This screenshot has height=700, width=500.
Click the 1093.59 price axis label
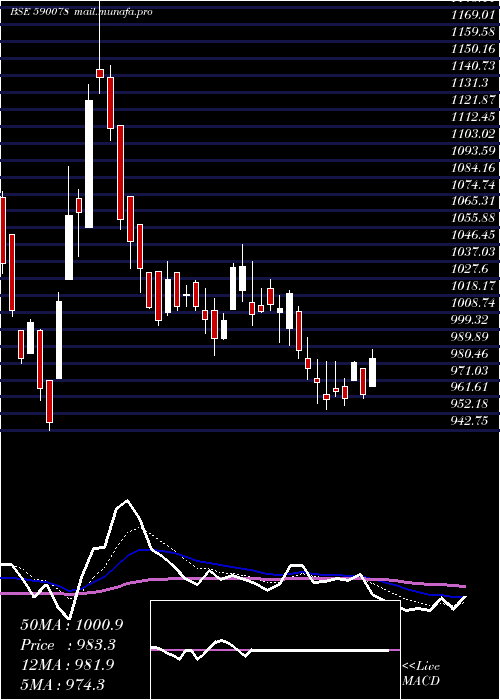pos(473,150)
